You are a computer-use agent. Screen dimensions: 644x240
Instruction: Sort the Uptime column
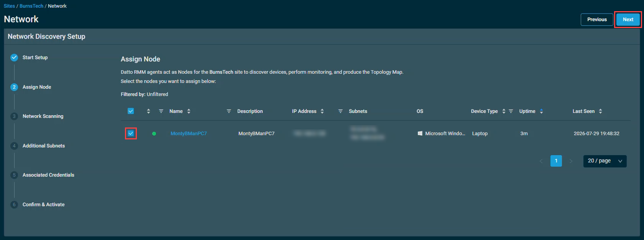(x=541, y=111)
